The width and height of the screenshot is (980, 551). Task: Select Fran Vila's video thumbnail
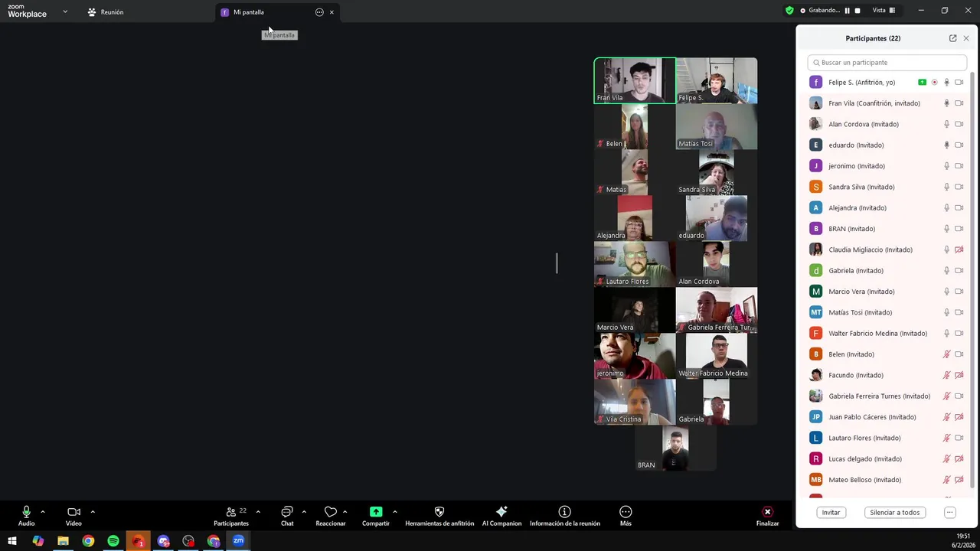635,80
